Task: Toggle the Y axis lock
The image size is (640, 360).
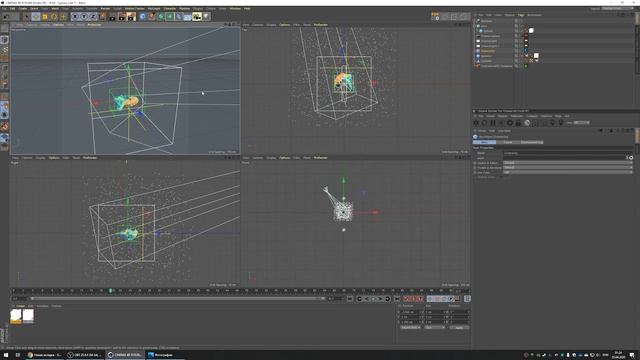Action: 84,17
